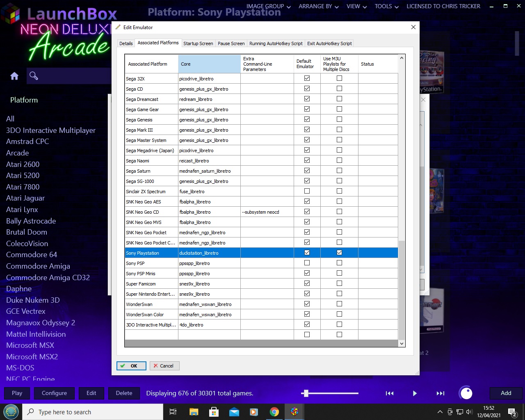The width and height of the screenshot is (525, 420).
Task: Click the network tray icon
Action: [x=460, y=412]
